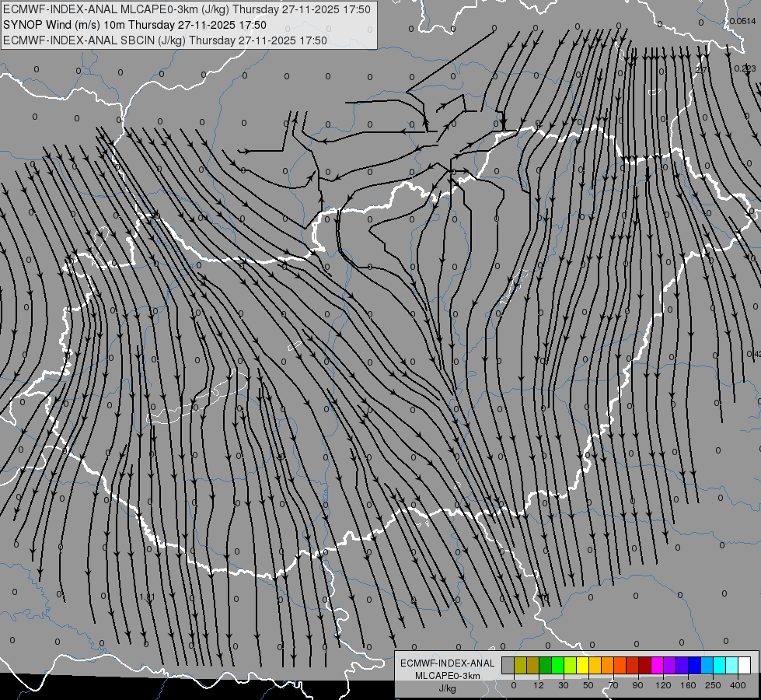Click the legend tick label 400
The image size is (761, 700).
(738, 685)
